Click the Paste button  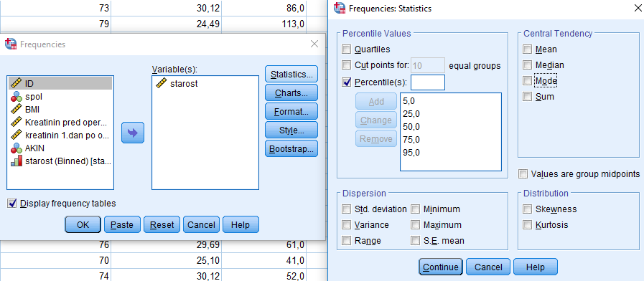pyautogui.click(x=122, y=225)
